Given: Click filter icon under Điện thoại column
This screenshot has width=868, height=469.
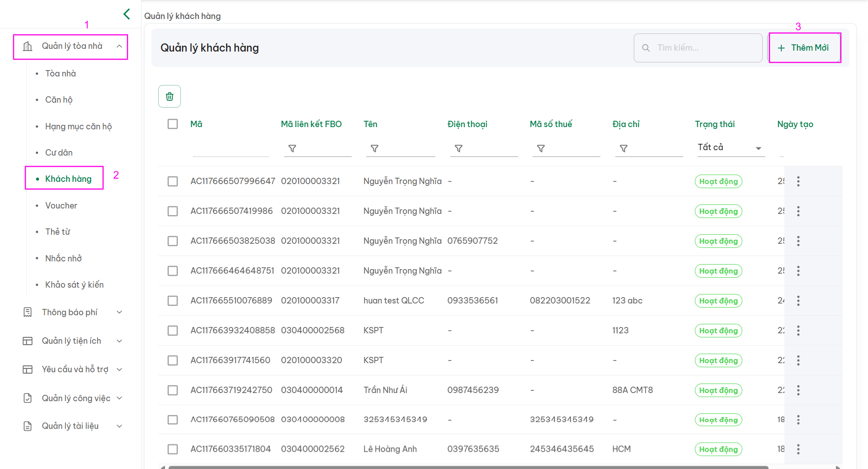Looking at the screenshot, I should pyautogui.click(x=458, y=148).
